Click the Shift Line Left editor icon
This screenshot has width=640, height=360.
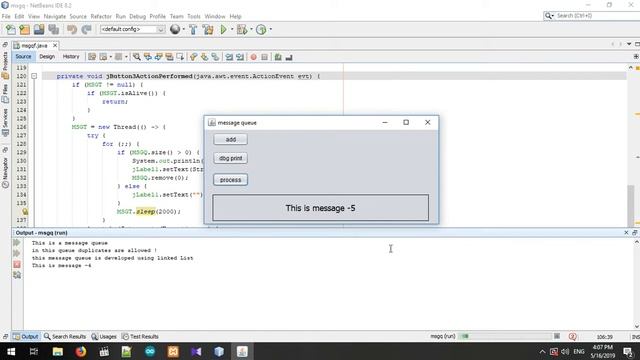point(229,57)
